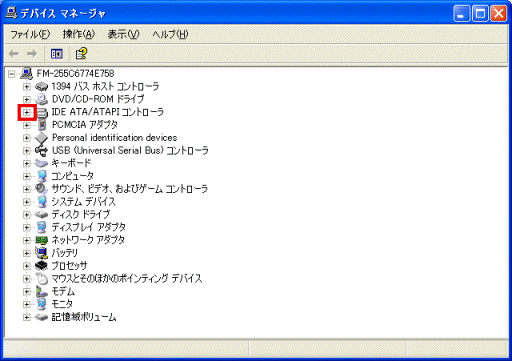
Task: Click the モデム icon
Action: (x=42, y=291)
